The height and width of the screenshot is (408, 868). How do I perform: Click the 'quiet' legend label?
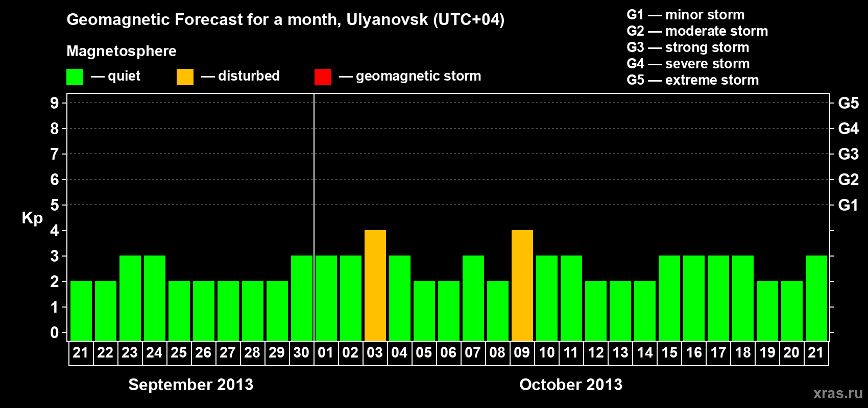[124, 76]
